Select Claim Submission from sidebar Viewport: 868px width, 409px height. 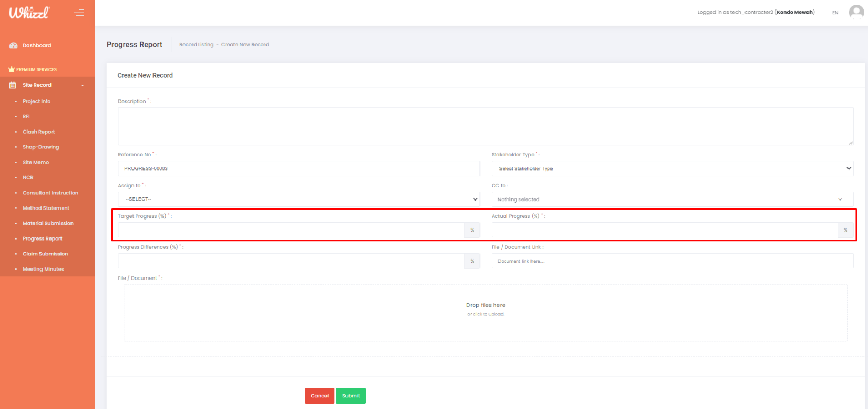click(x=45, y=254)
